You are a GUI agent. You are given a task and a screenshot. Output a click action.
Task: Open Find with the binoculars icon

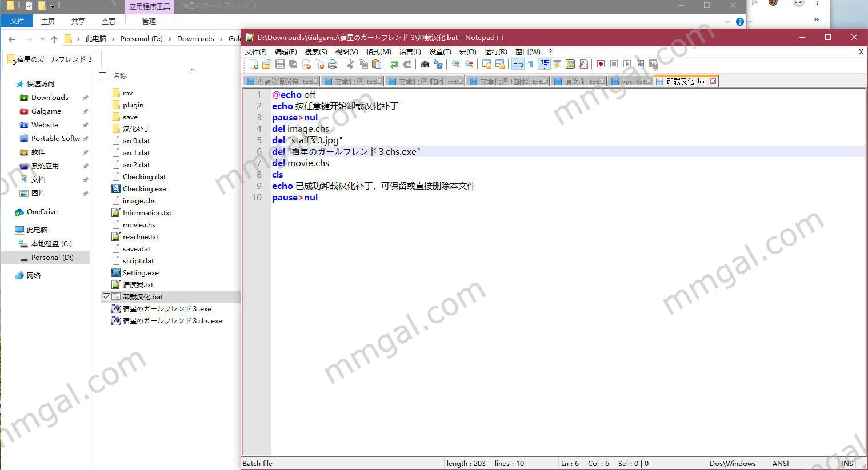[x=425, y=64]
